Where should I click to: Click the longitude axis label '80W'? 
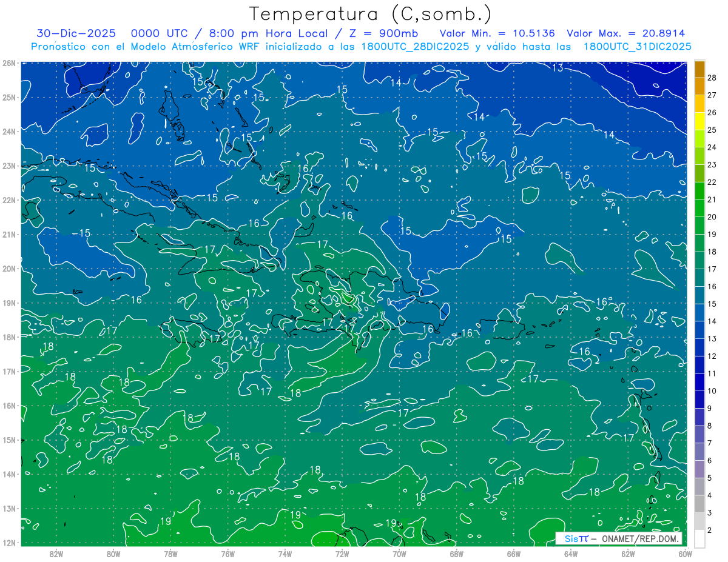[113, 554]
